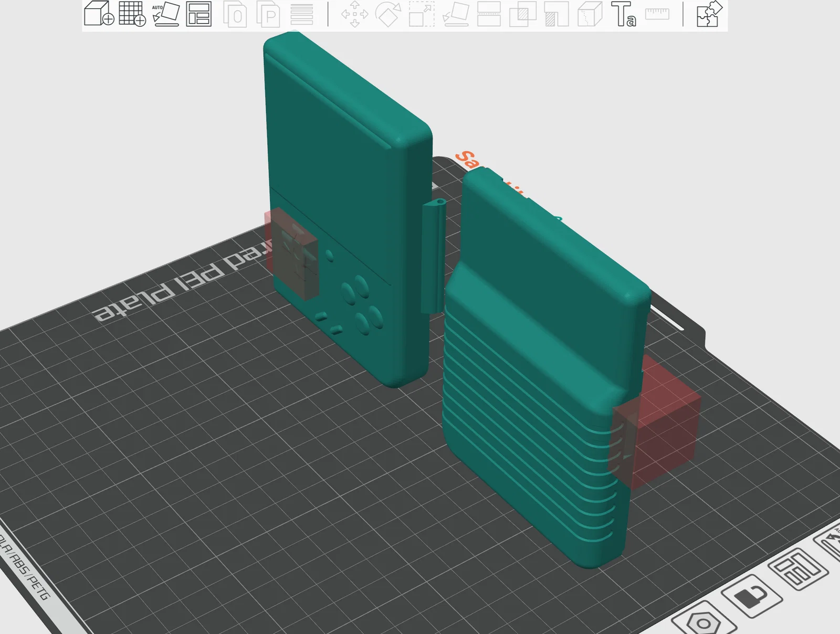Open the Cut tool

click(489, 14)
